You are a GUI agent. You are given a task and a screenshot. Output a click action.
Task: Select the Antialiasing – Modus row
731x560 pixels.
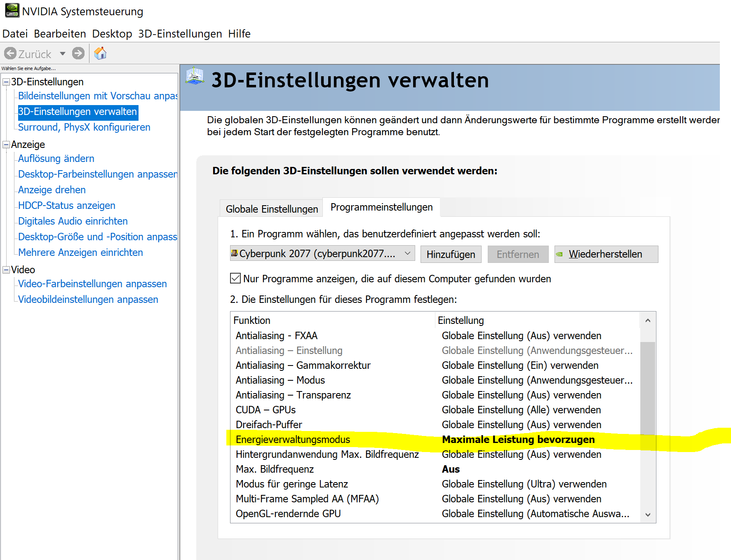(x=435, y=380)
